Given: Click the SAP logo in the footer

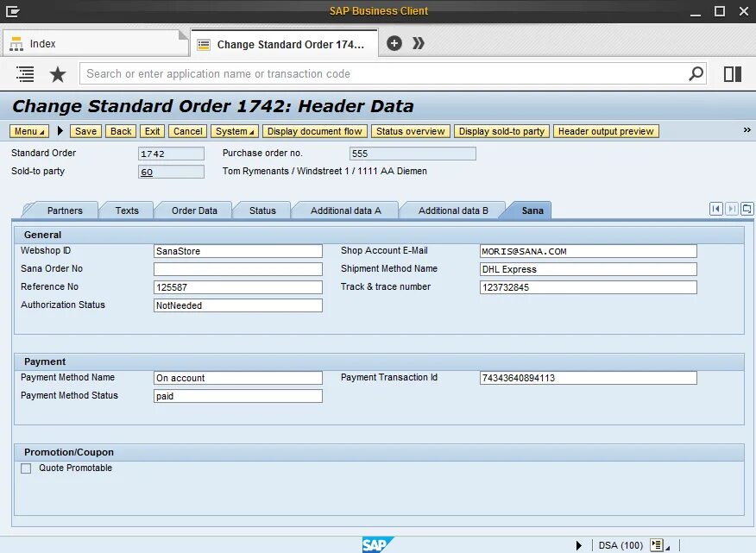Looking at the screenshot, I should point(377,544).
